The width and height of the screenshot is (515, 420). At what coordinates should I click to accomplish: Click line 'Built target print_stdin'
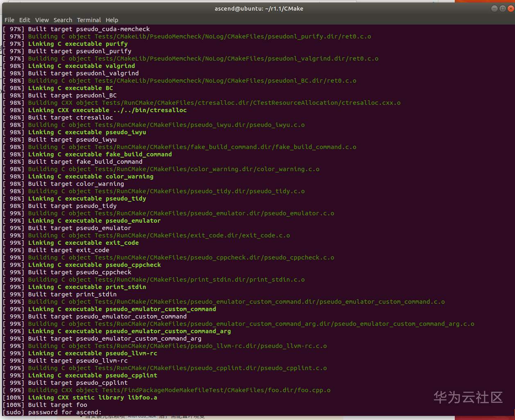tap(59, 294)
